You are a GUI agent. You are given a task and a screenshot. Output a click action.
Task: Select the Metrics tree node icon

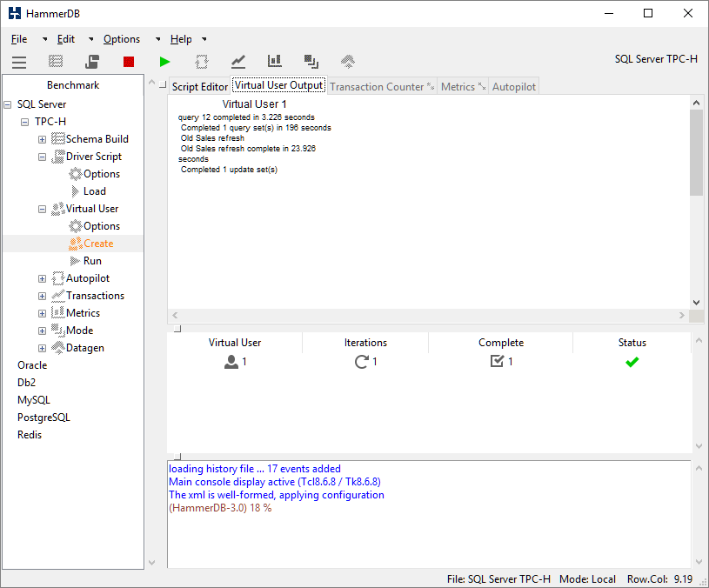pos(58,313)
